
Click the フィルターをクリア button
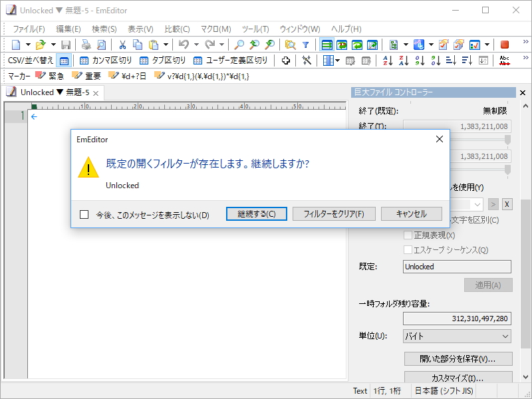point(332,213)
